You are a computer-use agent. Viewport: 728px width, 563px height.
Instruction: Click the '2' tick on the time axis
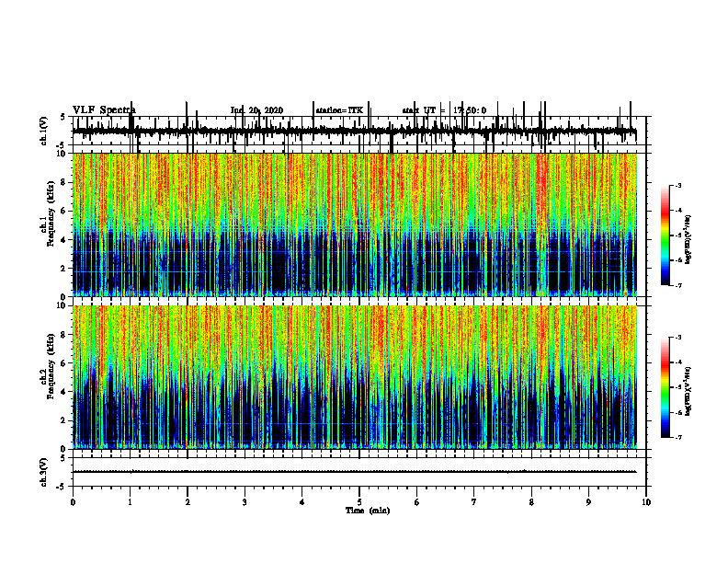pos(188,502)
